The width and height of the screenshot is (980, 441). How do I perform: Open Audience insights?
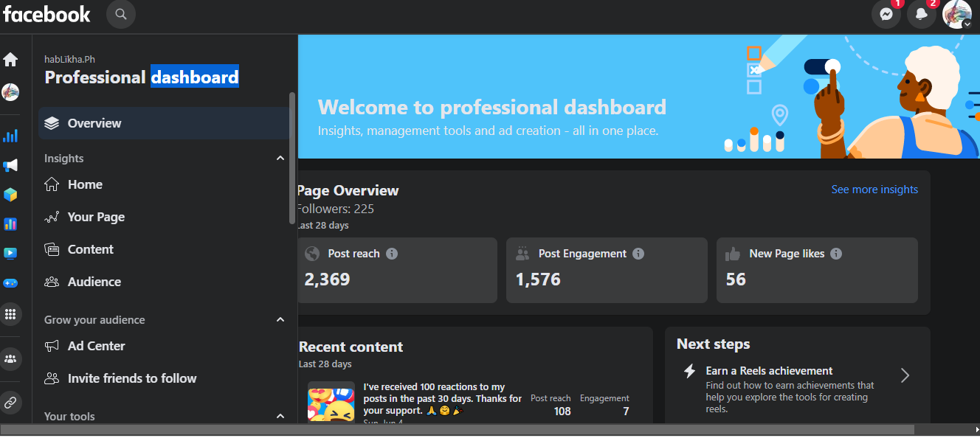tap(164, 282)
